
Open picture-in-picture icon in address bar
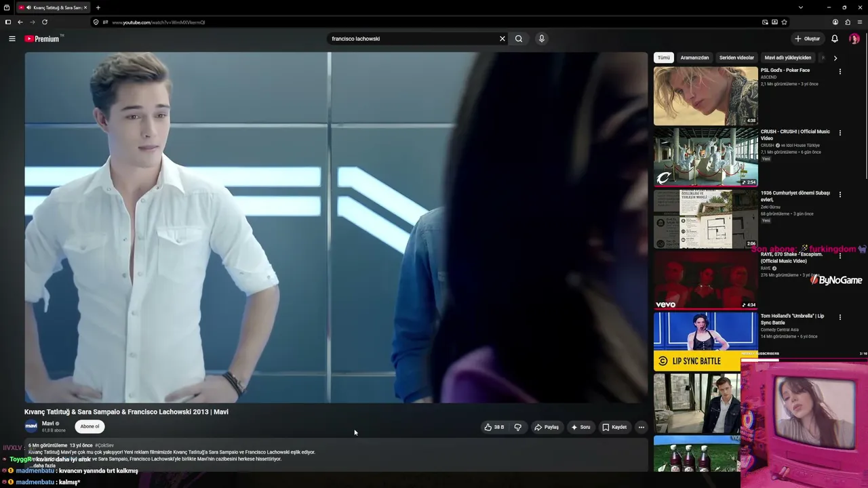765,22
